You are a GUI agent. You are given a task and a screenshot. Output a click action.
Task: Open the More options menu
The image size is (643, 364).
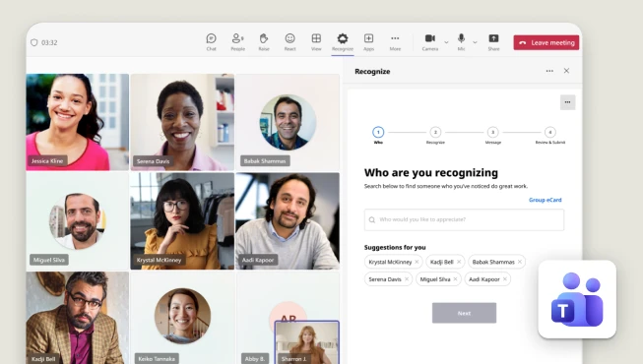[395, 42]
